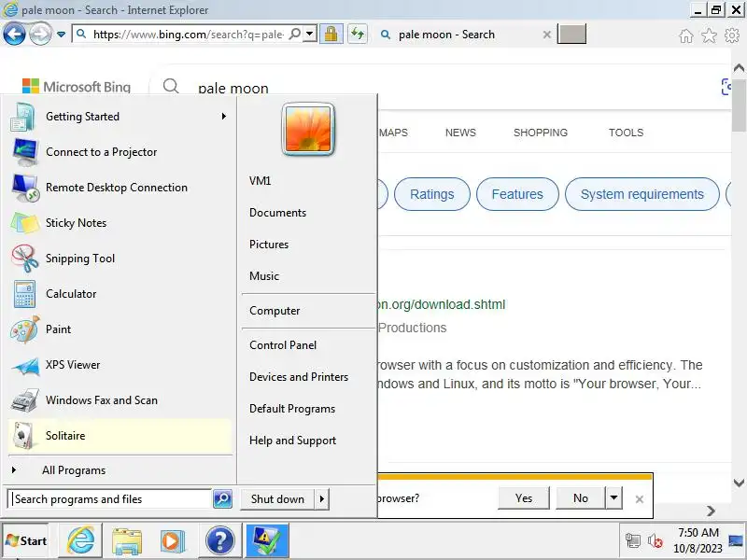Open Default Programs
The width and height of the screenshot is (747, 560).
(292, 409)
